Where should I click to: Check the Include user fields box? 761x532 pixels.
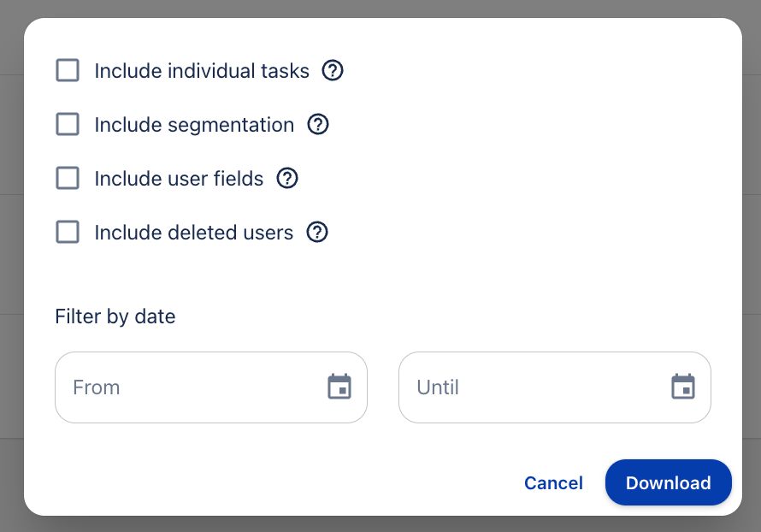[68, 179]
